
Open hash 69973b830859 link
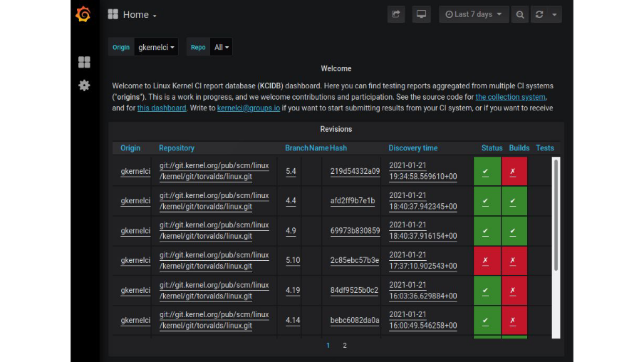click(355, 231)
